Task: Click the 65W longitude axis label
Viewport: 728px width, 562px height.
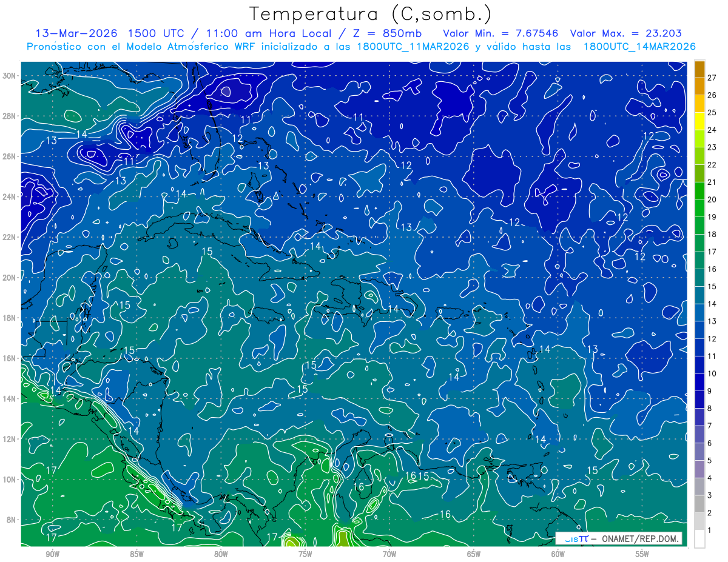Action: click(474, 554)
